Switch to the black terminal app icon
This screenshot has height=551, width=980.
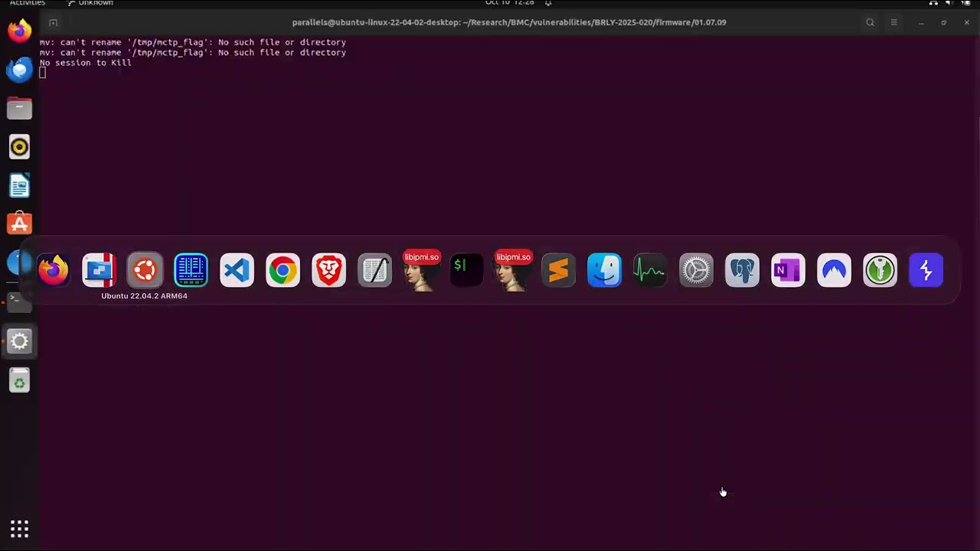[x=466, y=270]
